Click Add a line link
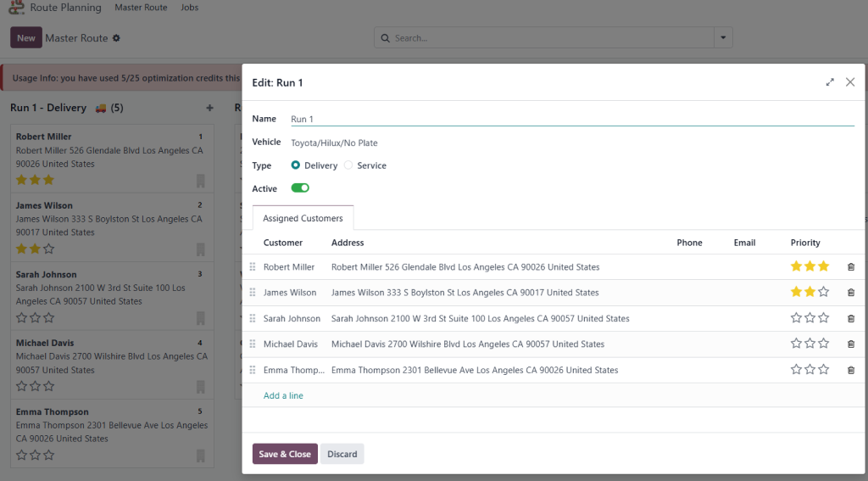This screenshot has width=868, height=481. [283, 396]
